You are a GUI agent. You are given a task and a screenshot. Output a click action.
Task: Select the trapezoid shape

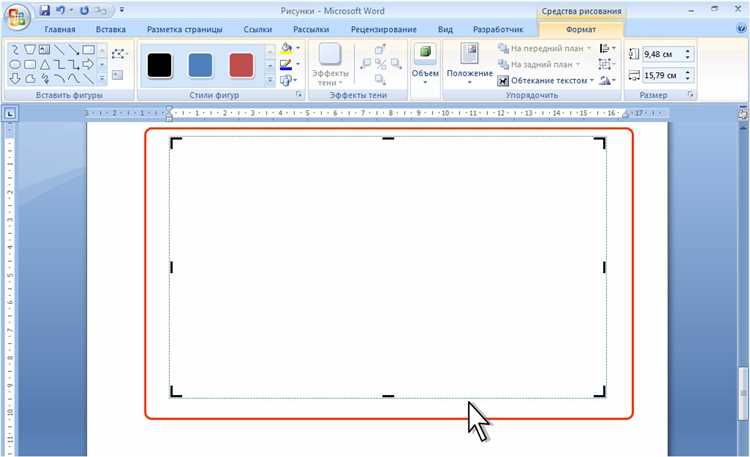coord(30,50)
